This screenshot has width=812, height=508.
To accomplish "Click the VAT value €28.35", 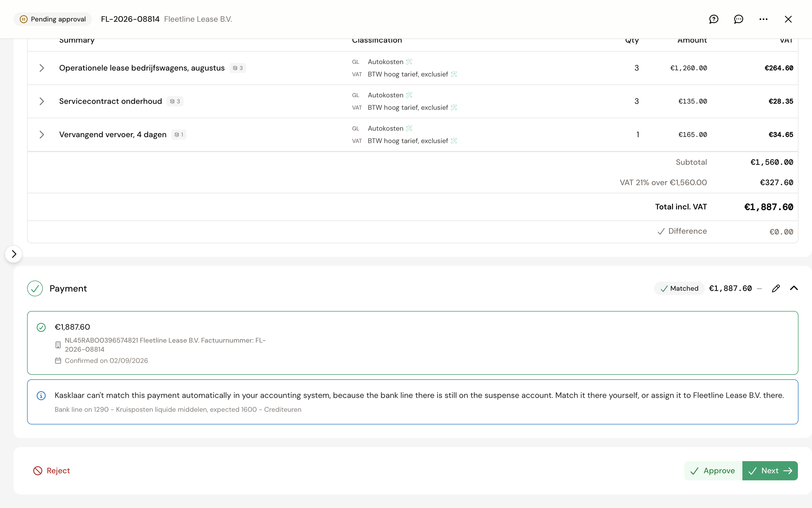I will tap(781, 101).
